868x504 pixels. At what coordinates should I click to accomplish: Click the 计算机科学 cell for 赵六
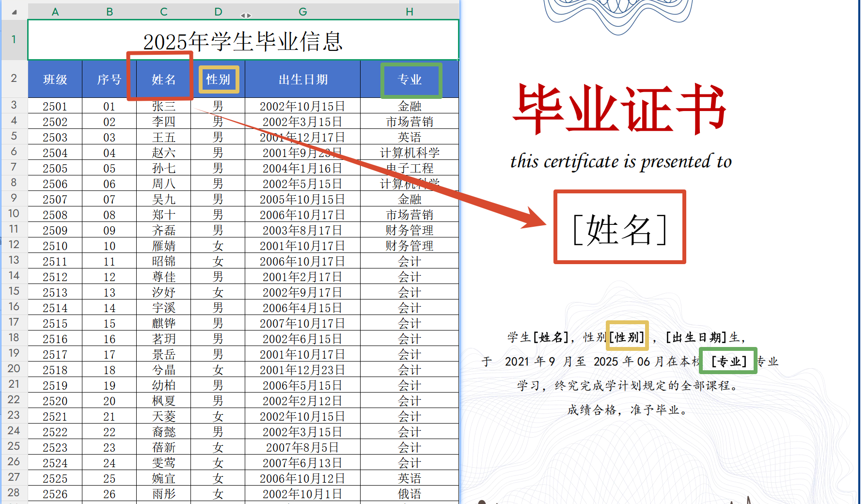pos(410,152)
